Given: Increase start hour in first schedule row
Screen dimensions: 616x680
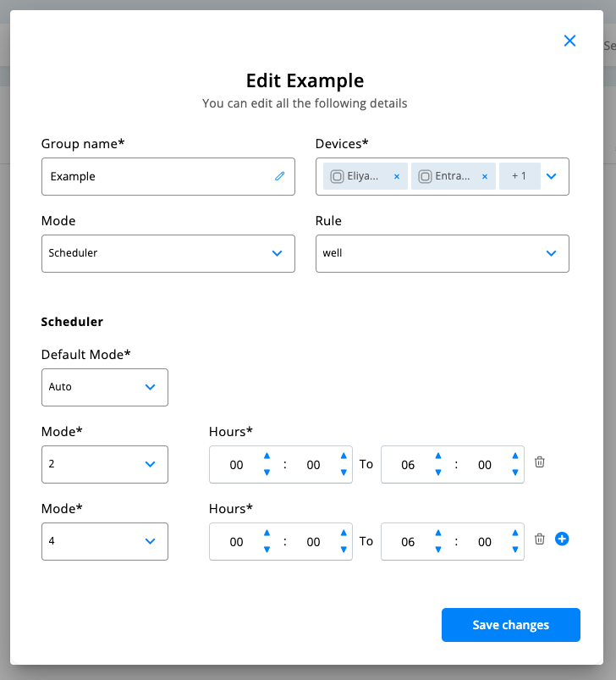Looking at the screenshot, I should tap(267, 456).
